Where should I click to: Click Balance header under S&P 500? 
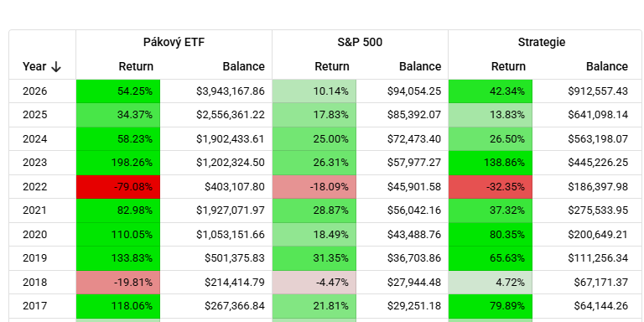(420, 66)
